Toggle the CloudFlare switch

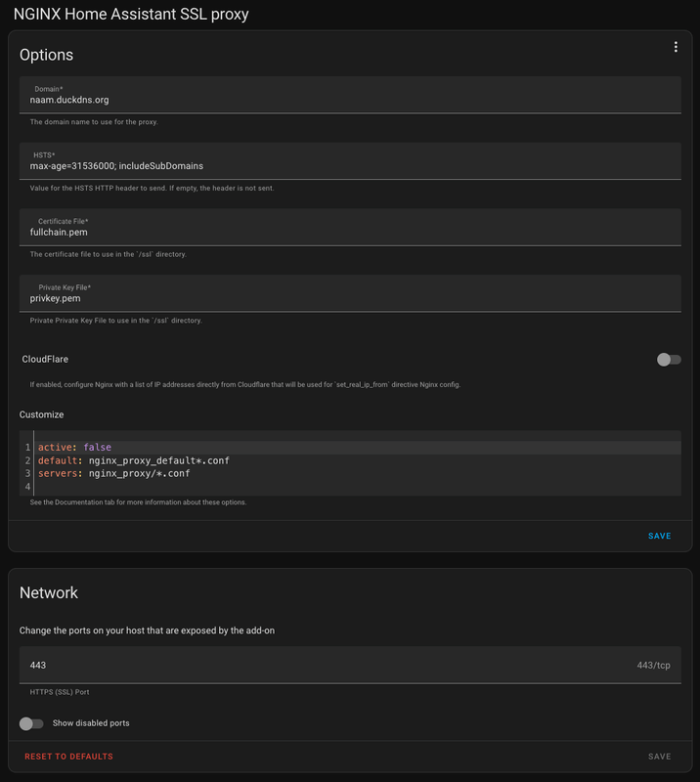(x=669, y=360)
